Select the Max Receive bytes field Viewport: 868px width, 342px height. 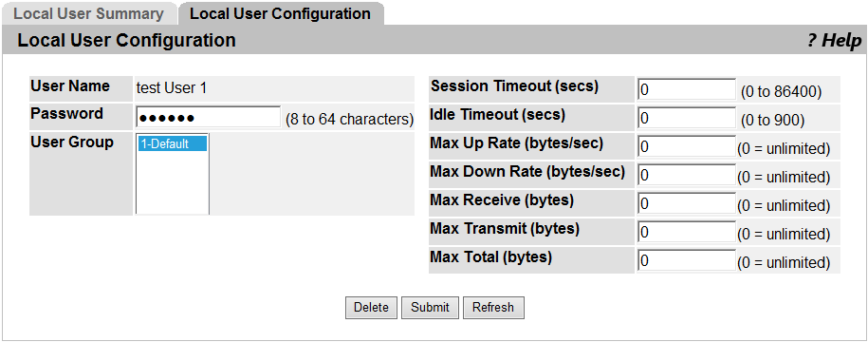tap(687, 203)
